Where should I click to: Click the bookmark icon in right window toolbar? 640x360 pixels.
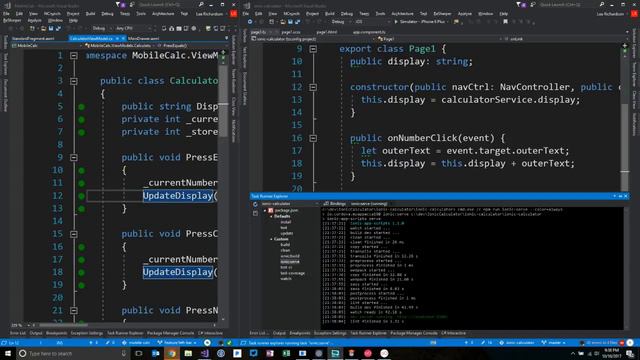505,22
